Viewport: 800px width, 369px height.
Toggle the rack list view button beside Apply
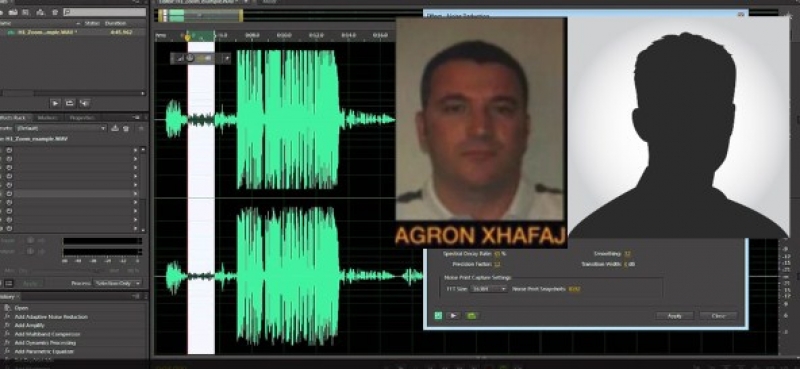pyautogui.click(x=9, y=283)
